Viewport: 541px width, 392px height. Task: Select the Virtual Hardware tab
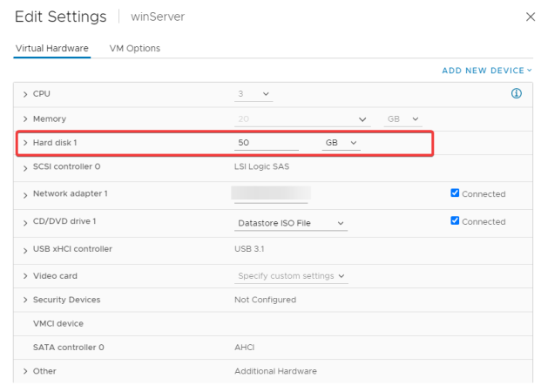coord(52,48)
